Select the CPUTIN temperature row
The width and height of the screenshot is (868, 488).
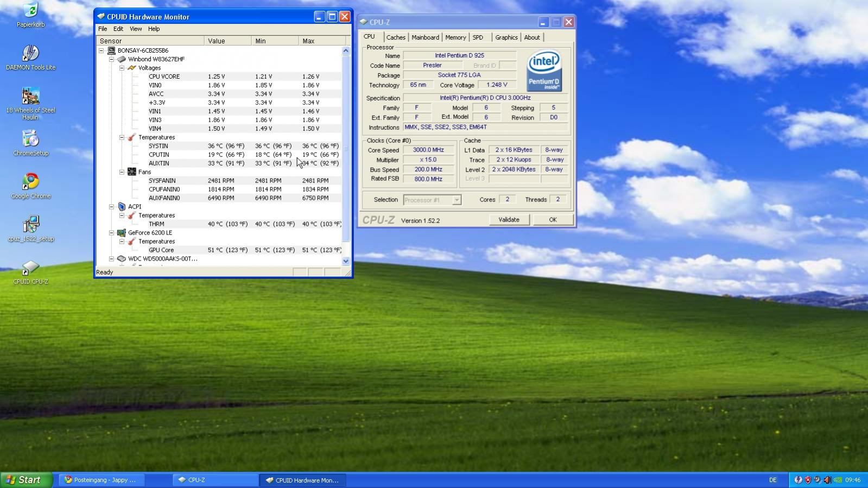(219, 155)
